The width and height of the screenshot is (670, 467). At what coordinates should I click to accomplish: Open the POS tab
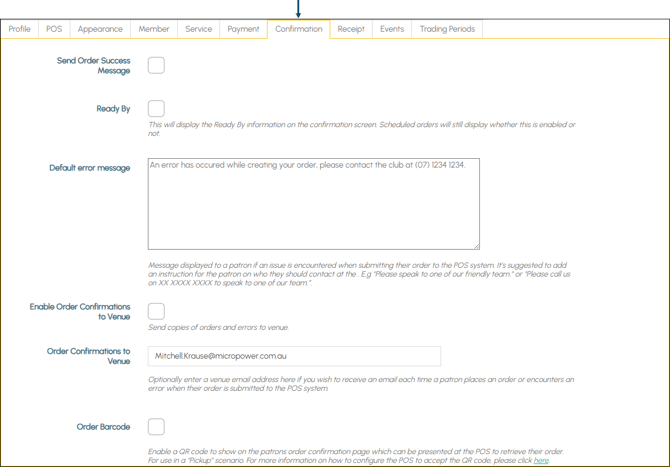tap(54, 29)
